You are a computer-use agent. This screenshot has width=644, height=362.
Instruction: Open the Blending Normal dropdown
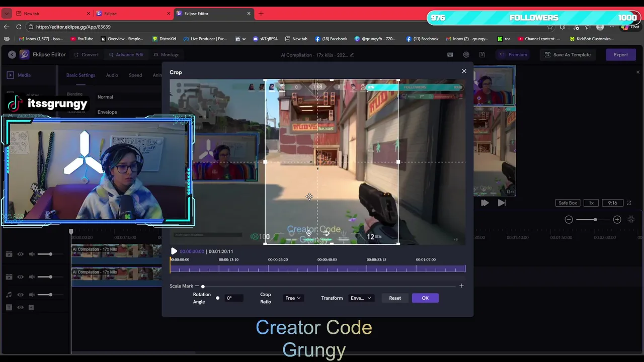[x=129, y=97]
